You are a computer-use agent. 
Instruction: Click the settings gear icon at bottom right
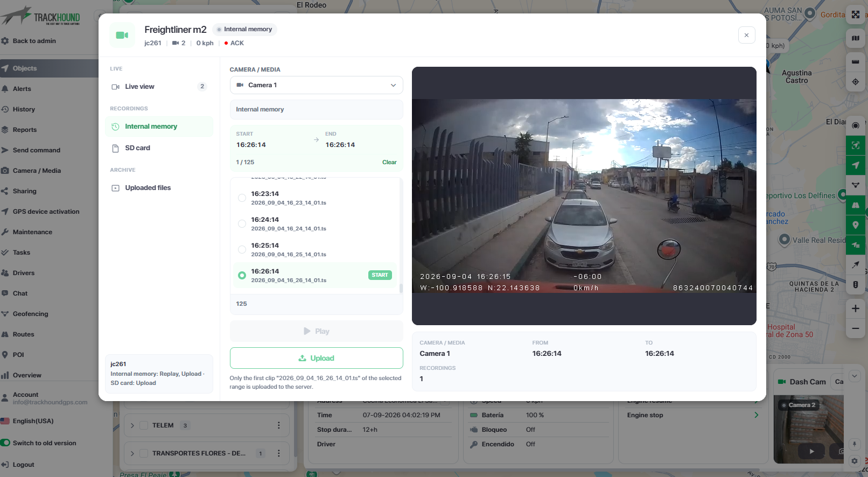855,461
